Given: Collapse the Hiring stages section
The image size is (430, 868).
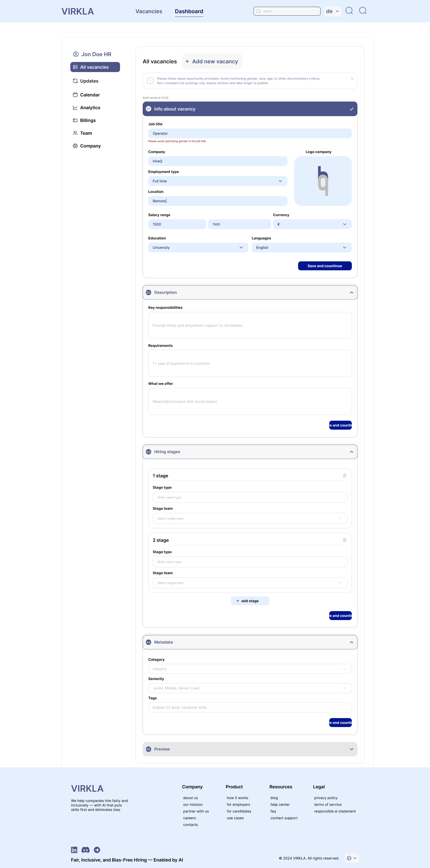Looking at the screenshot, I should 351,452.
